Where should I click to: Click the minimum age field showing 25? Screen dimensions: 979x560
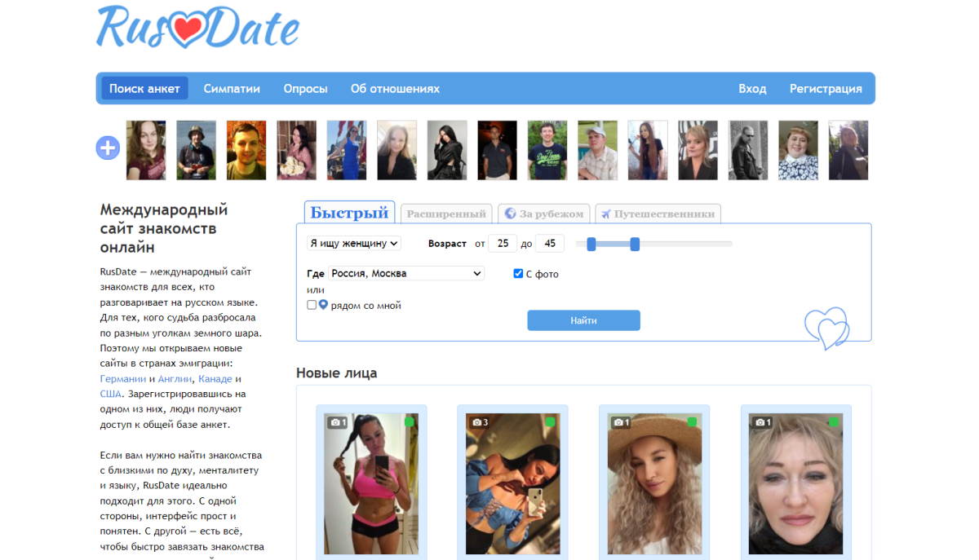point(503,244)
